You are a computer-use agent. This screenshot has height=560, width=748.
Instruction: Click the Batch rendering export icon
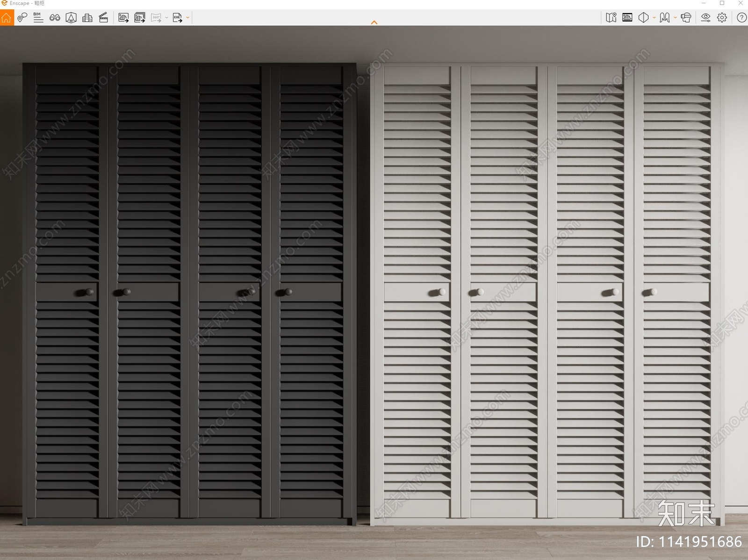coord(140,18)
